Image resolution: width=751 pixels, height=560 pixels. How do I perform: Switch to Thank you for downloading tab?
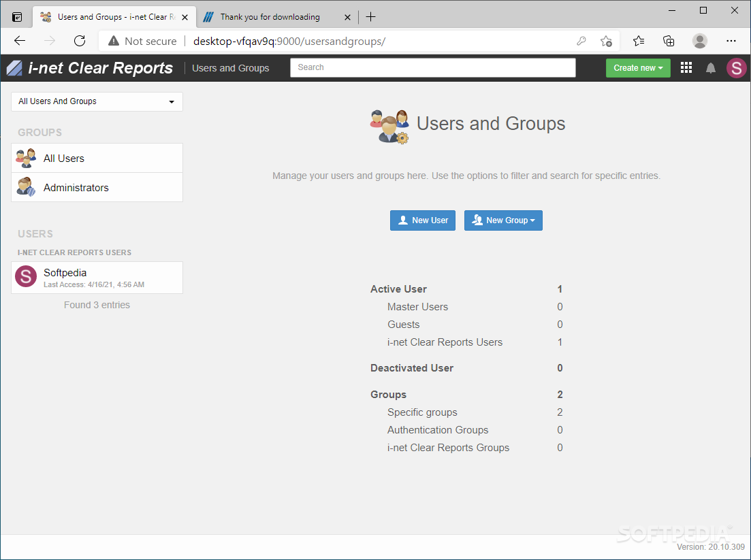pos(277,17)
